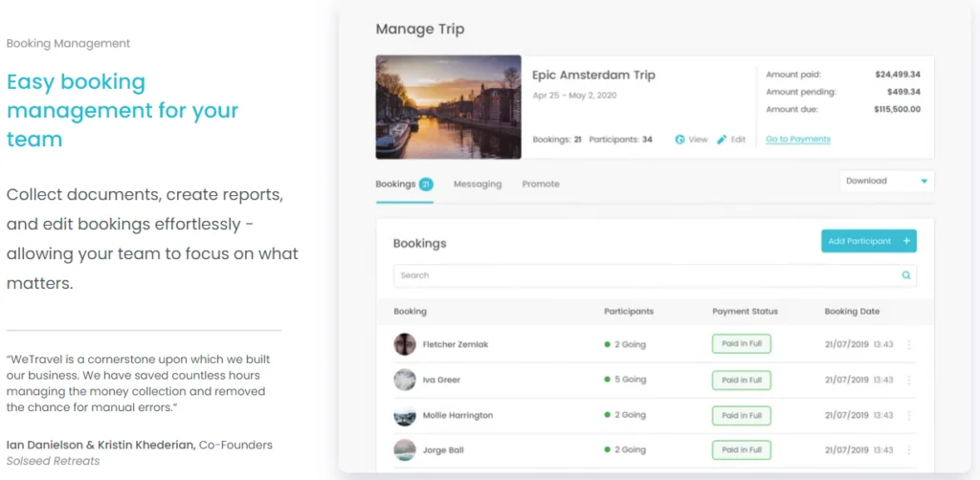
Task: Switch to the Bookings tab
Action: [x=405, y=185]
